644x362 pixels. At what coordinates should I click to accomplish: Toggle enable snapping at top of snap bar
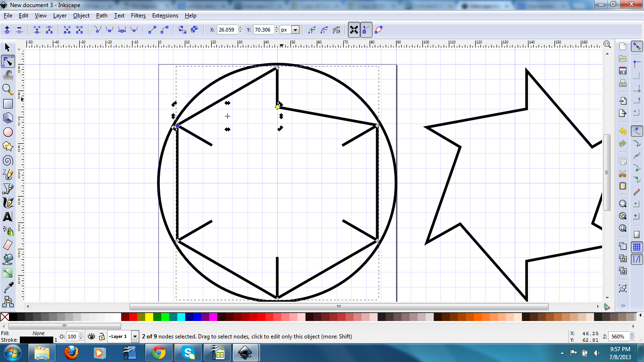(637, 46)
